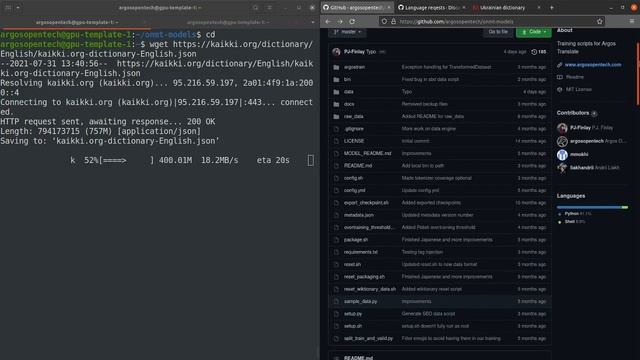
Task: Expand the commit message ellipsis
Action: click(x=382, y=52)
